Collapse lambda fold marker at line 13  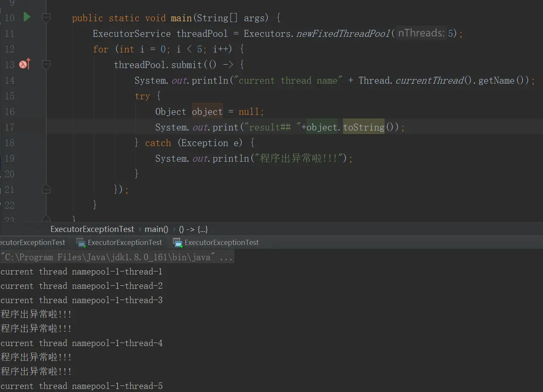click(x=46, y=65)
